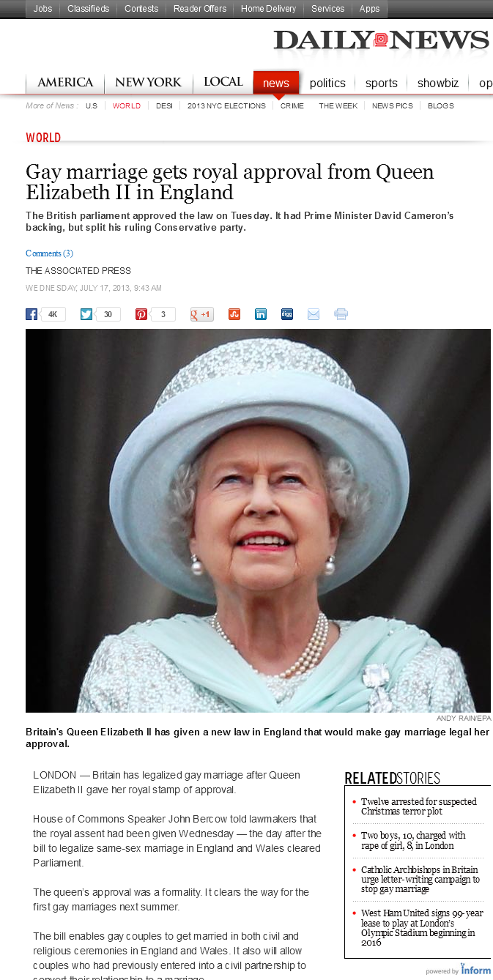Share article via Facebook icon
Screen dimensions: 493x980
pos(31,314)
